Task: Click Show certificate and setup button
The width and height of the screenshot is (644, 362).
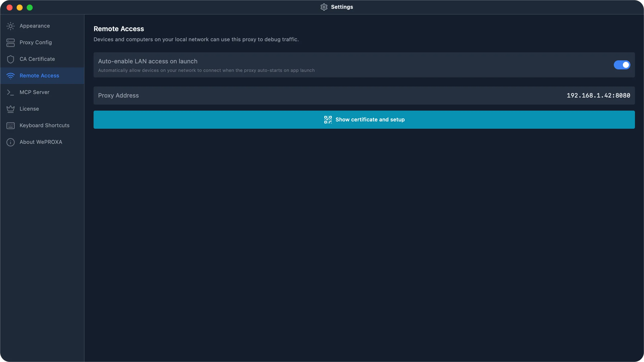Action: tap(364, 120)
